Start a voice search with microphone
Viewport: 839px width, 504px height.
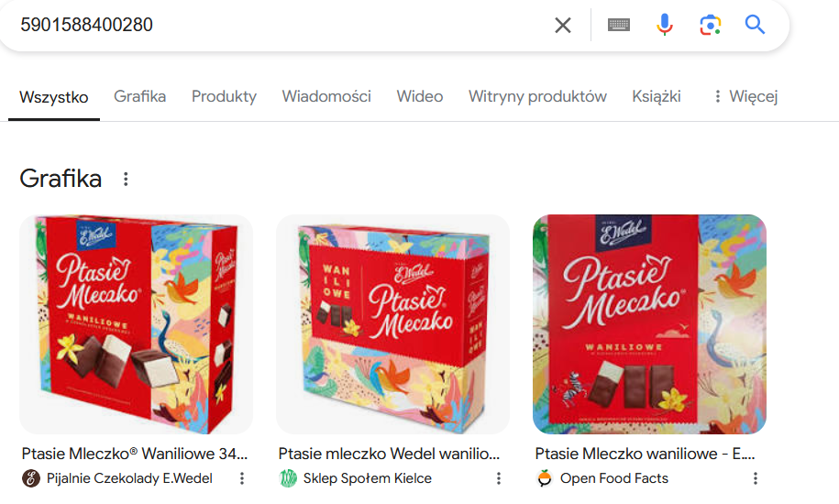(665, 25)
